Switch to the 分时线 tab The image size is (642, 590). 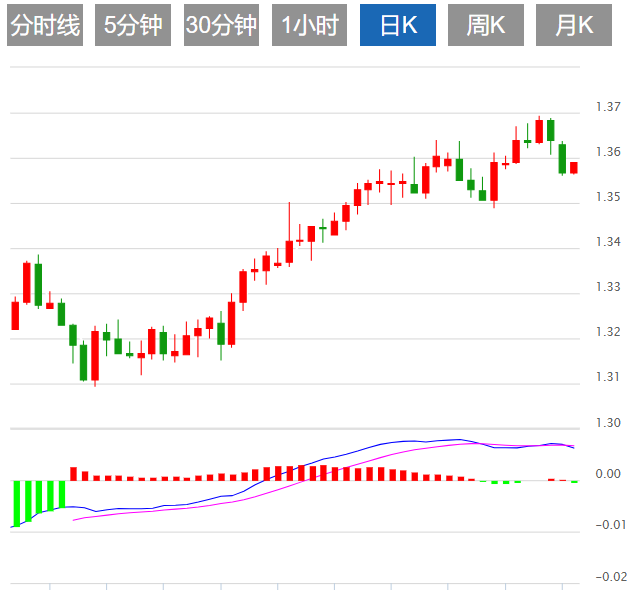(x=45, y=26)
